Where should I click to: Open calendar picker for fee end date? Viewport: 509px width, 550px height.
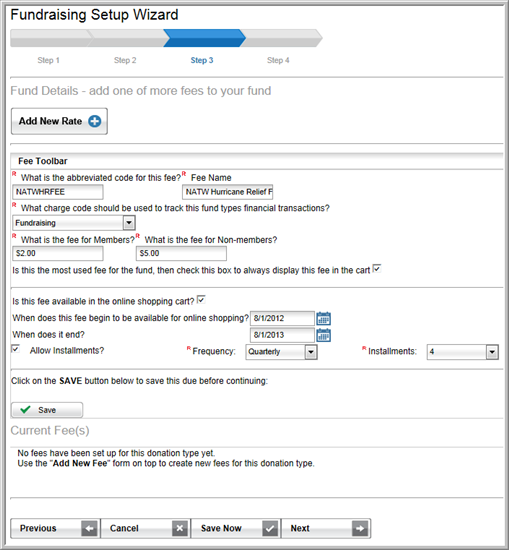point(323,335)
